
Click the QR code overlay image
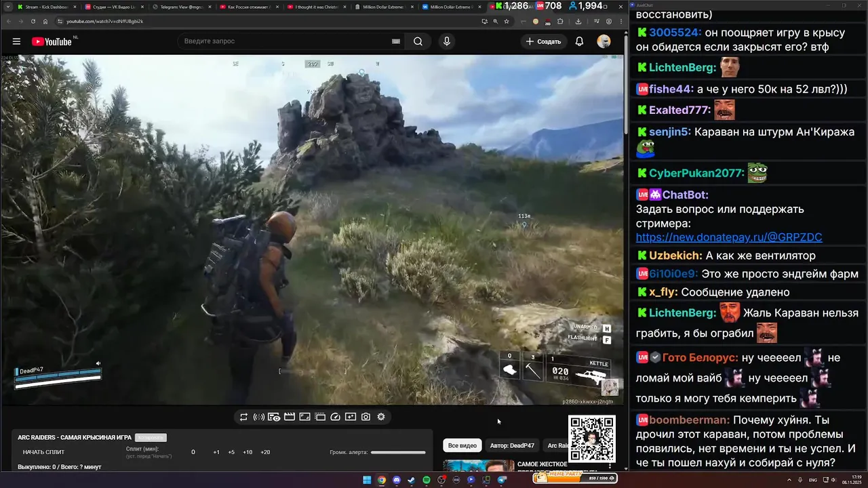[x=592, y=439]
